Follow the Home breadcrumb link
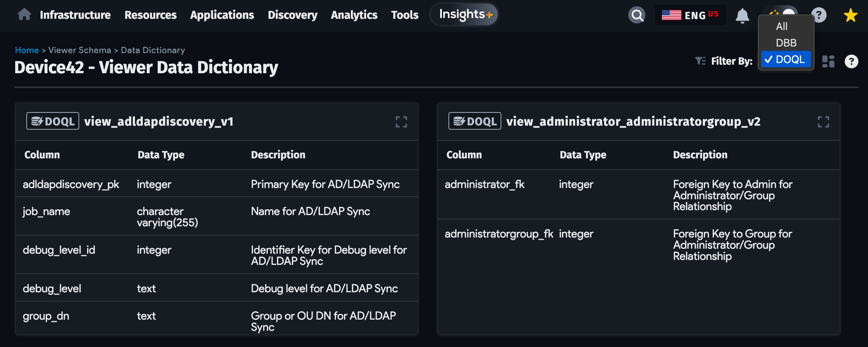This screenshot has width=868, height=347. pyautogui.click(x=27, y=50)
